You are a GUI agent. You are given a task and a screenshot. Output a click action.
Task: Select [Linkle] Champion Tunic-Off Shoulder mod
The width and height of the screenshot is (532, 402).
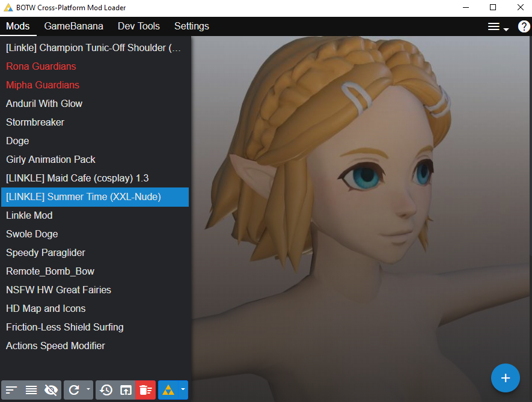95,48
